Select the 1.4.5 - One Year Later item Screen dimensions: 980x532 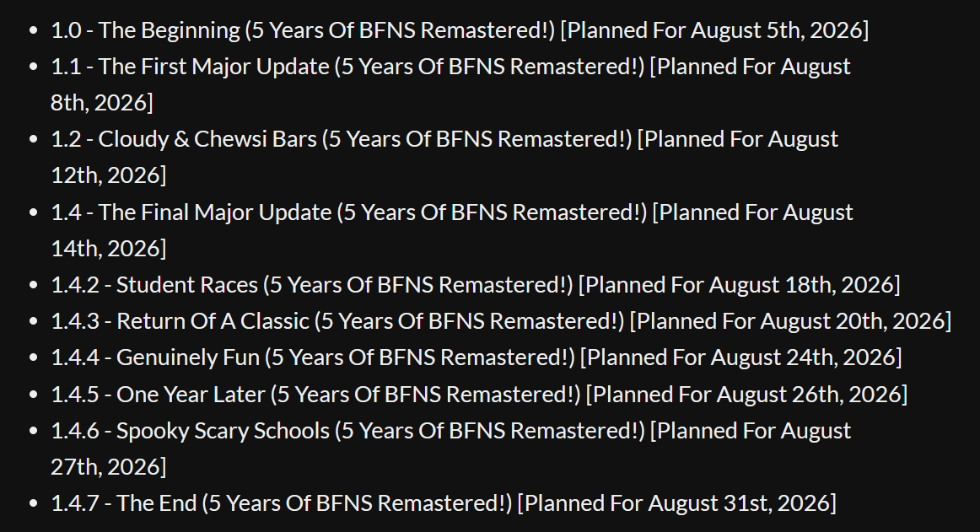(x=479, y=395)
